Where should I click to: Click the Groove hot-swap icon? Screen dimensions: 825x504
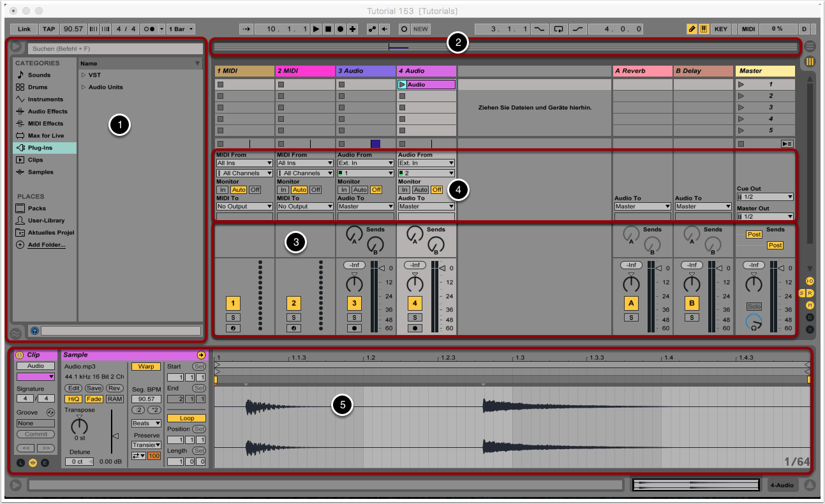tap(50, 412)
